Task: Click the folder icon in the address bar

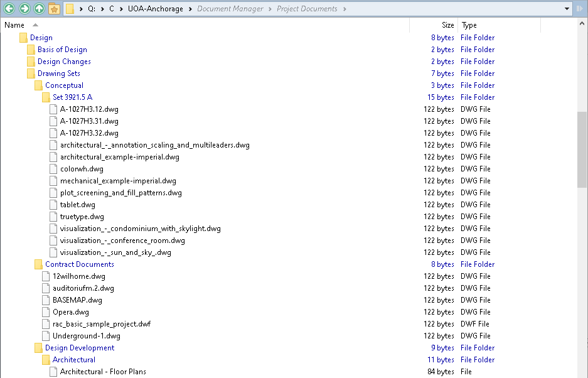Action: tap(71, 9)
